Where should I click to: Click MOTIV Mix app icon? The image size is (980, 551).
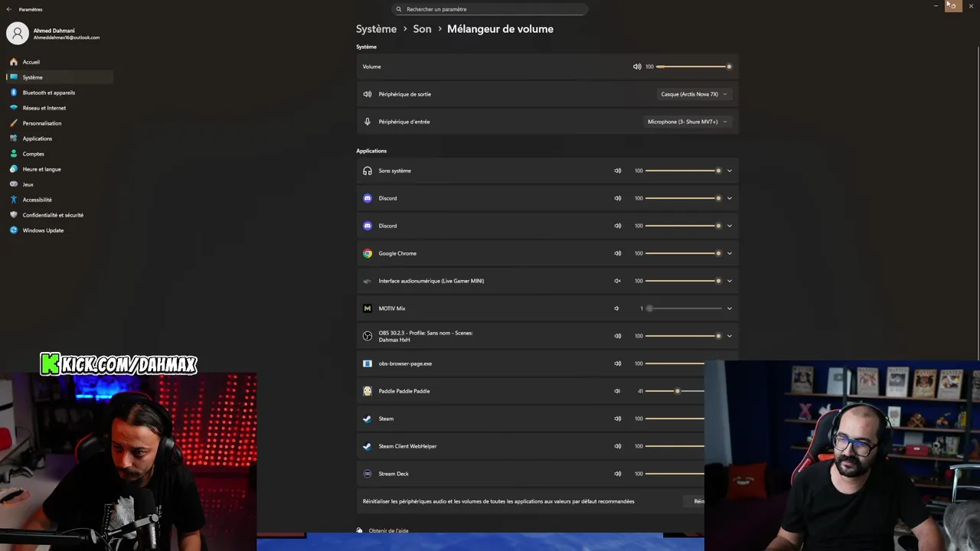(367, 308)
